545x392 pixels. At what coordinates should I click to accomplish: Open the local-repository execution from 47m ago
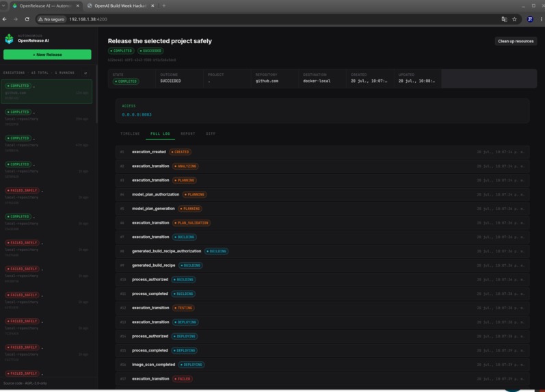coord(46,144)
